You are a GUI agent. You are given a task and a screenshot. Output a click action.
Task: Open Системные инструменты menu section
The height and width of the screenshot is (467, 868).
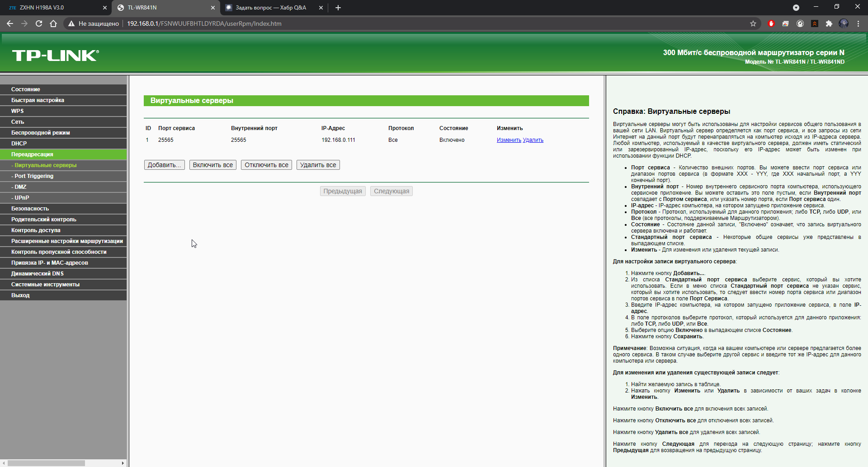[x=63, y=285]
